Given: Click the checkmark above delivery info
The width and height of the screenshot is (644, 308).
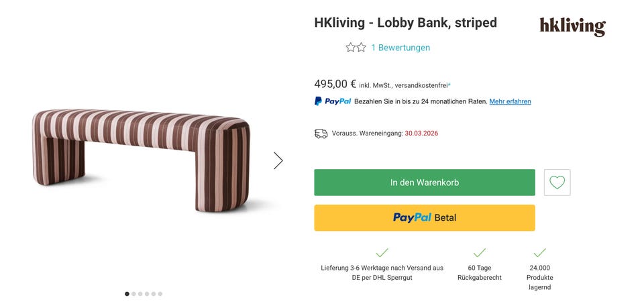Looking at the screenshot, I should click(x=382, y=253).
